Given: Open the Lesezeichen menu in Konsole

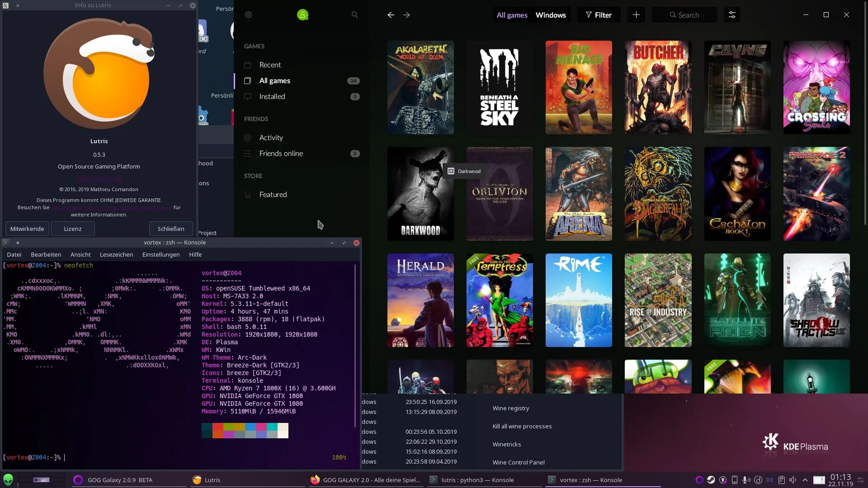Looking at the screenshot, I should (x=116, y=255).
